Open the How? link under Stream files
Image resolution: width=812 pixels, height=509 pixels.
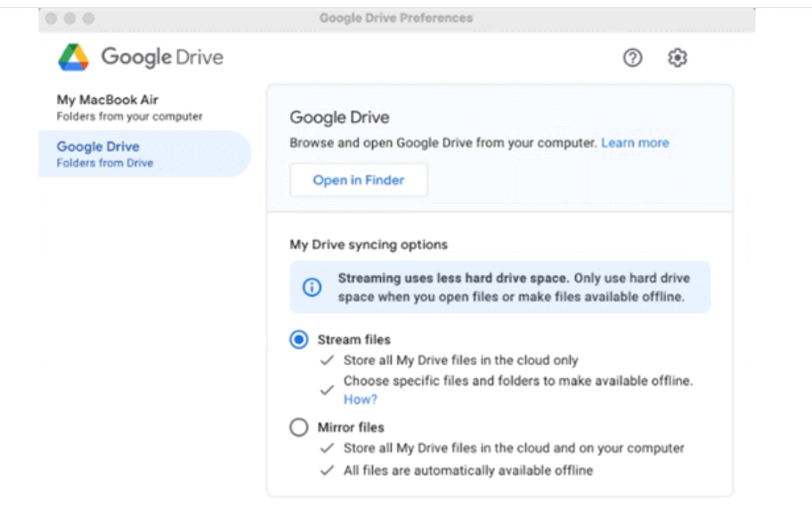(361, 400)
